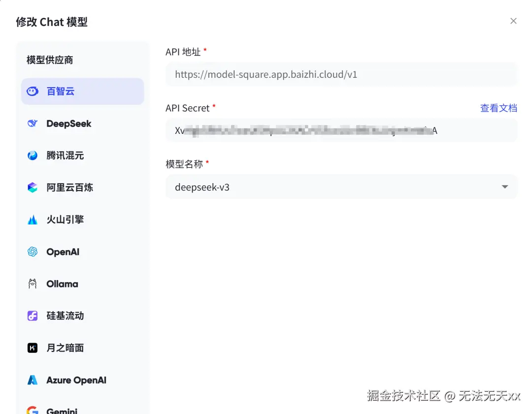Close the 修改 Chat 模型 dialog

click(x=513, y=21)
